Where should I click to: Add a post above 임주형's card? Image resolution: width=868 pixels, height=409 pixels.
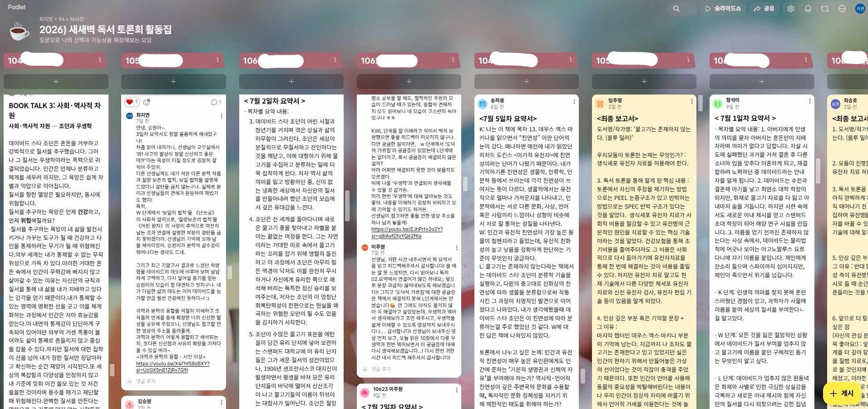pos(644,81)
